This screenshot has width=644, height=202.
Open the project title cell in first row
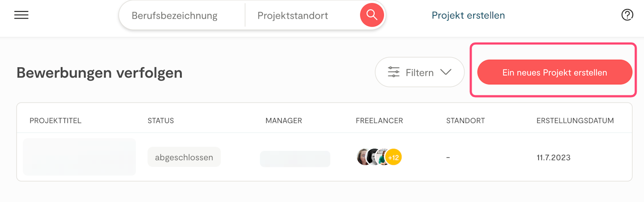click(x=79, y=157)
